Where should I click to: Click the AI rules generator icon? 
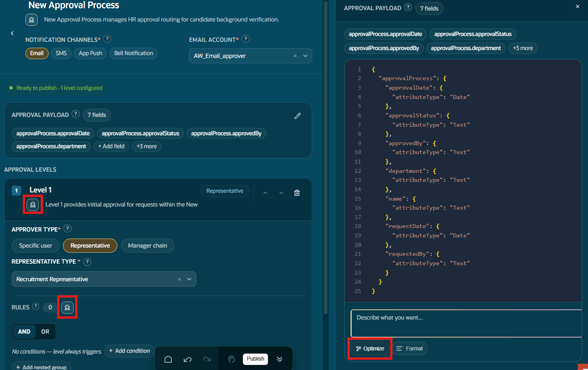tap(67, 307)
